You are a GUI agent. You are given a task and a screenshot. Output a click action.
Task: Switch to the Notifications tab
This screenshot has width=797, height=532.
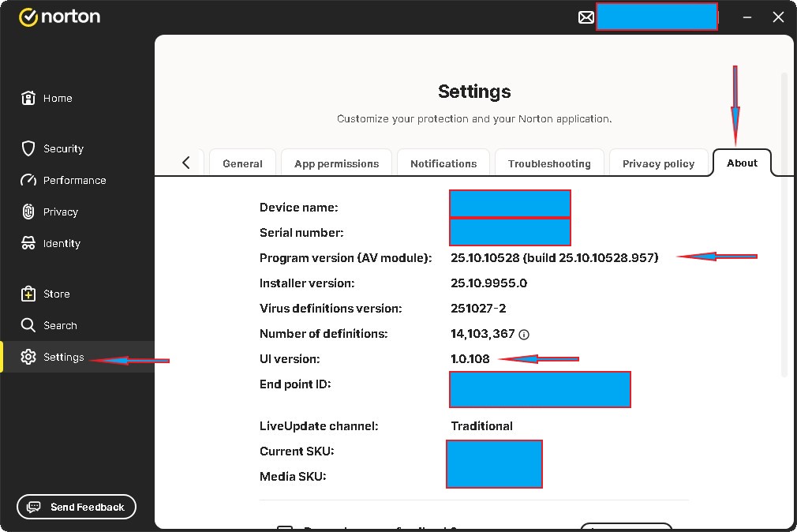[x=443, y=163]
